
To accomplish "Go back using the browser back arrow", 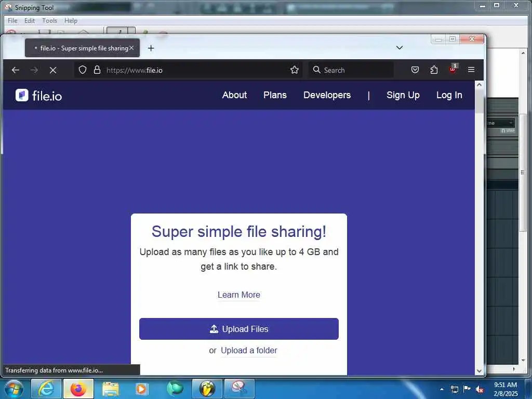I will 15,70.
